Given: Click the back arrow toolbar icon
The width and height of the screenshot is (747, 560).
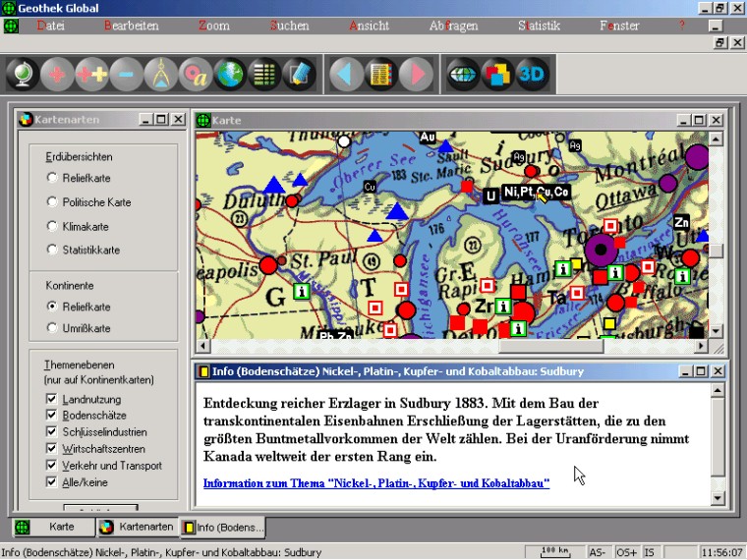Looking at the screenshot, I should (x=345, y=74).
